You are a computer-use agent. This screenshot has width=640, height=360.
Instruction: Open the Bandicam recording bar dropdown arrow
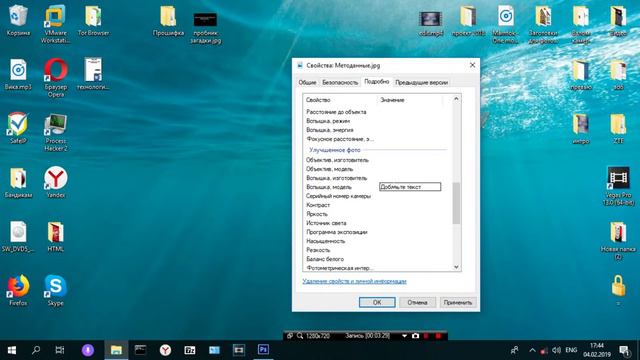coord(404,336)
